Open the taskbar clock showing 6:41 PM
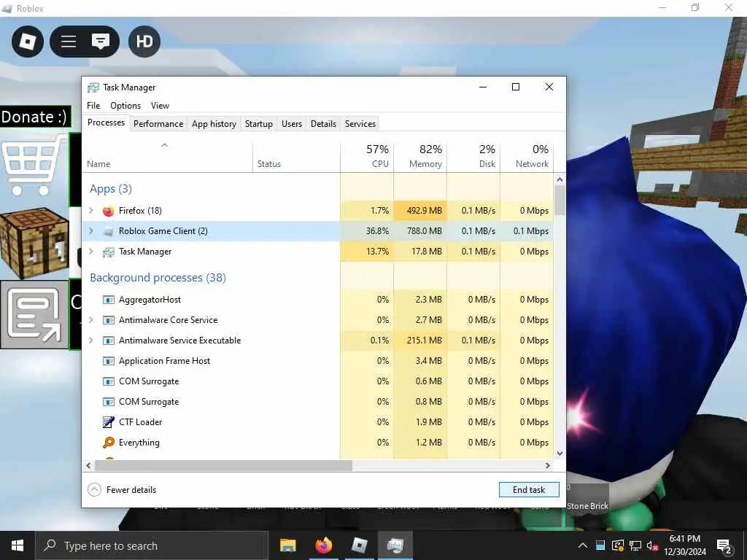 684,545
